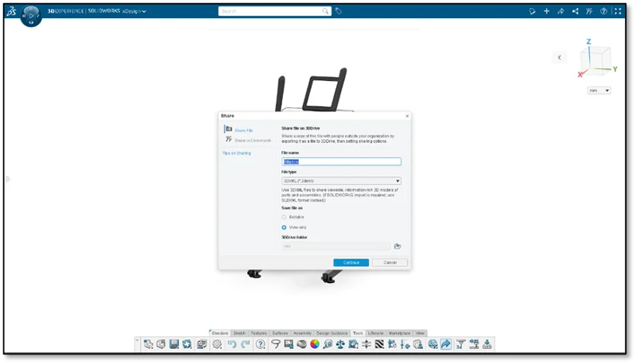Screen dimensions: 636x364
Task: Switch to the Sketch tab
Action: (x=238, y=333)
